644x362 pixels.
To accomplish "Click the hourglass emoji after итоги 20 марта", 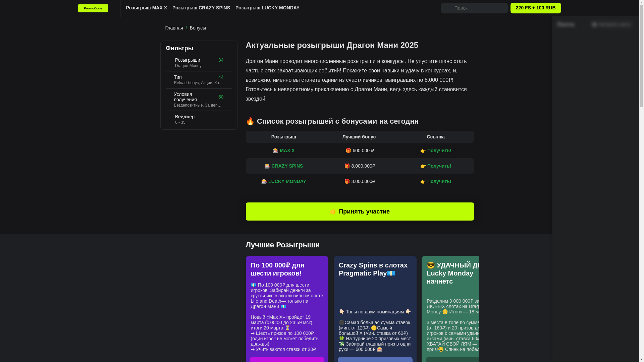I will coord(287,328).
